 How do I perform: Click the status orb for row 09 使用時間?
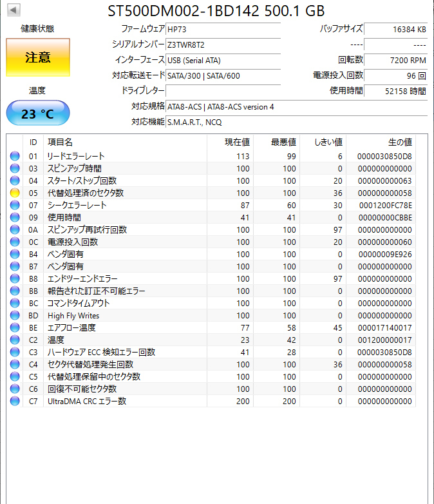tap(15, 217)
